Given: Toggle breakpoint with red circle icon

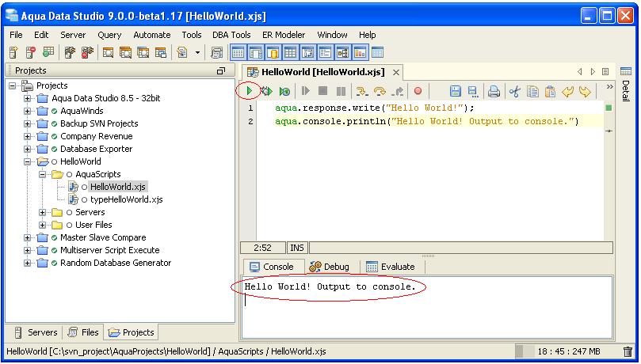Looking at the screenshot, I should point(418,91).
